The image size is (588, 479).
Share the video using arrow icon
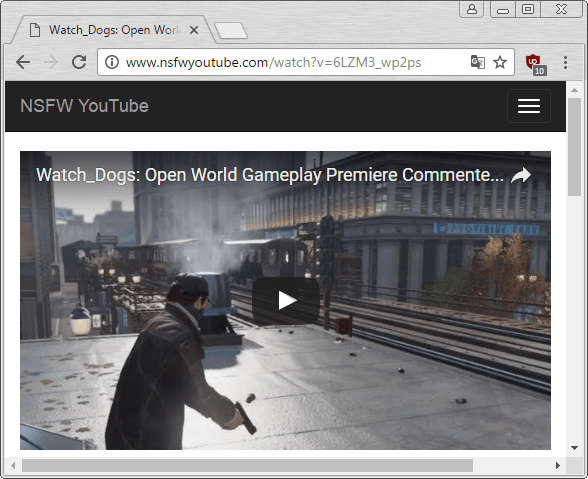click(x=521, y=175)
